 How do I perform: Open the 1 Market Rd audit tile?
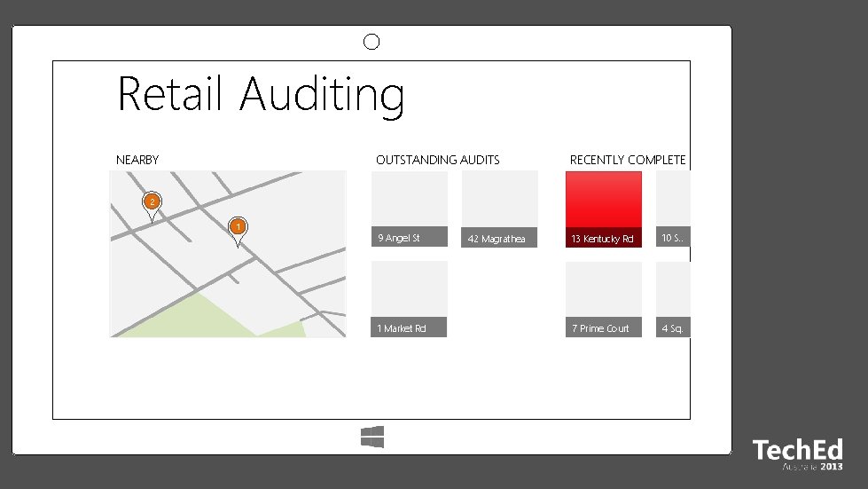tap(409, 299)
